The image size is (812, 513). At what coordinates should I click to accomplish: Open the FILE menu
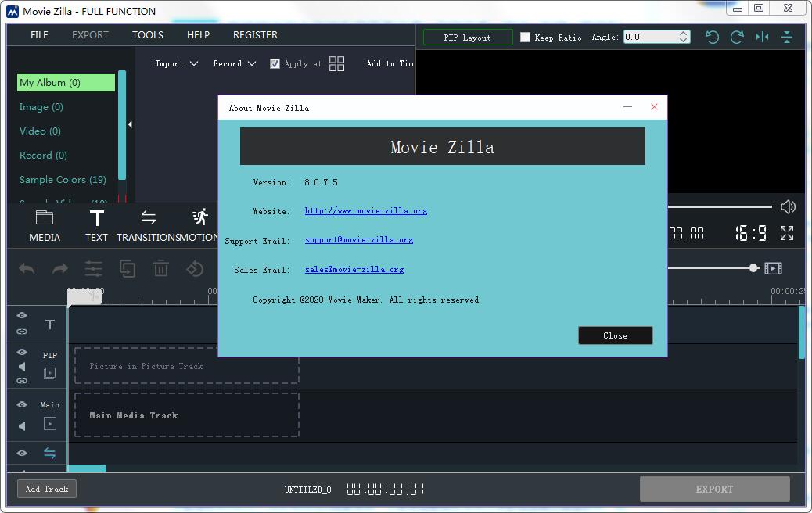click(39, 34)
